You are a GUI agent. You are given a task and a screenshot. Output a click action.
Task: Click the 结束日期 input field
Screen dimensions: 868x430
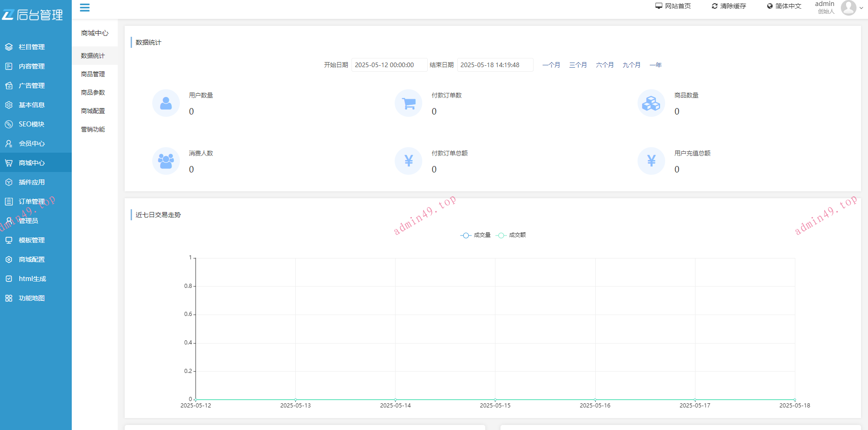point(494,65)
